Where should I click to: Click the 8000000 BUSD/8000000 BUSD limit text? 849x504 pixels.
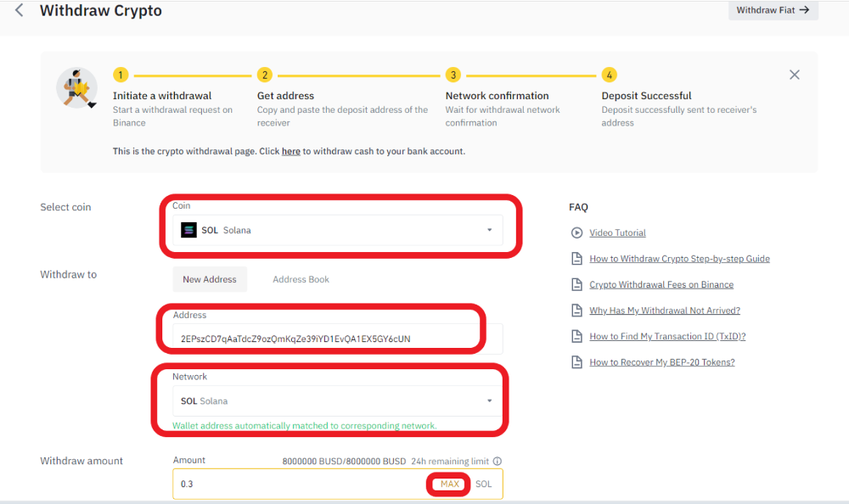coord(344,462)
